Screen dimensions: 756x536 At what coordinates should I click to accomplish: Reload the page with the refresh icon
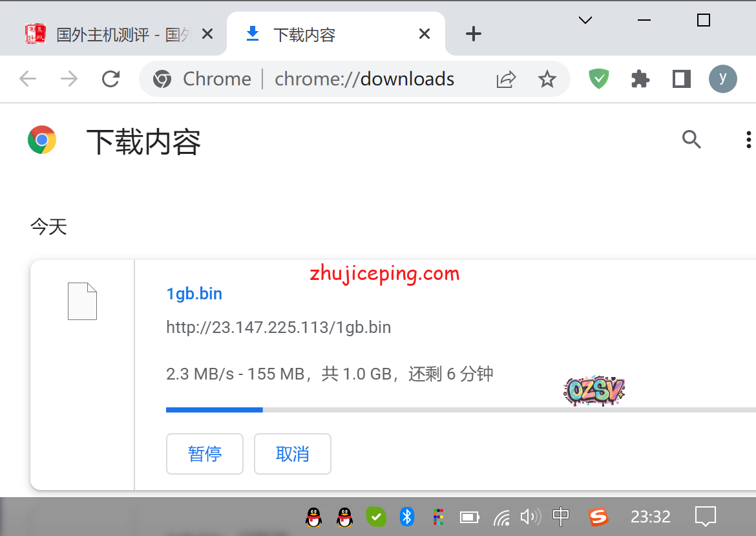pos(111,79)
